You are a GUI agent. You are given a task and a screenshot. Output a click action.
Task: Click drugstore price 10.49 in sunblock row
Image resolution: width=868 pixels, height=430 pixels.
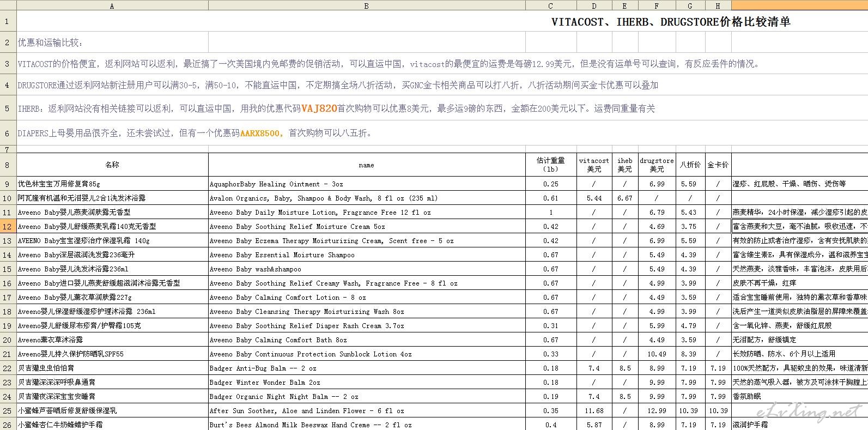click(x=657, y=354)
